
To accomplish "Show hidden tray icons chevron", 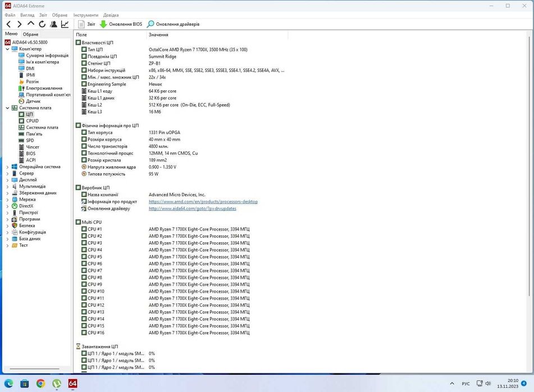I will tap(452, 384).
